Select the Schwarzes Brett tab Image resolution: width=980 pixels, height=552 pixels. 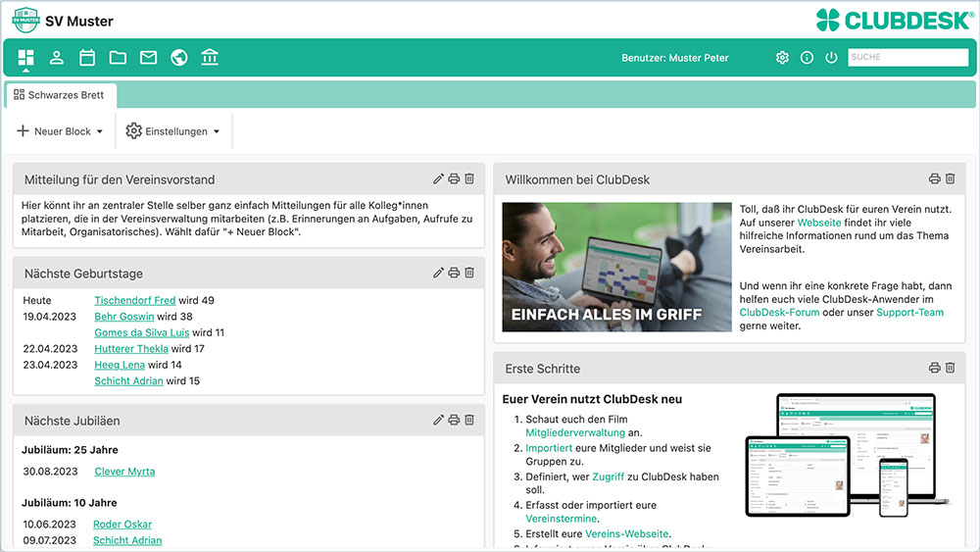pos(60,95)
